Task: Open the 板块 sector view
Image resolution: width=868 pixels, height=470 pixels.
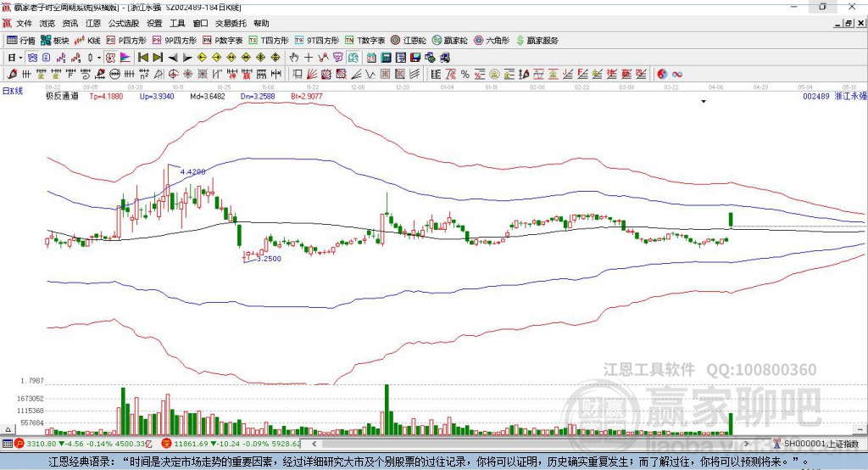Action: pos(54,41)
